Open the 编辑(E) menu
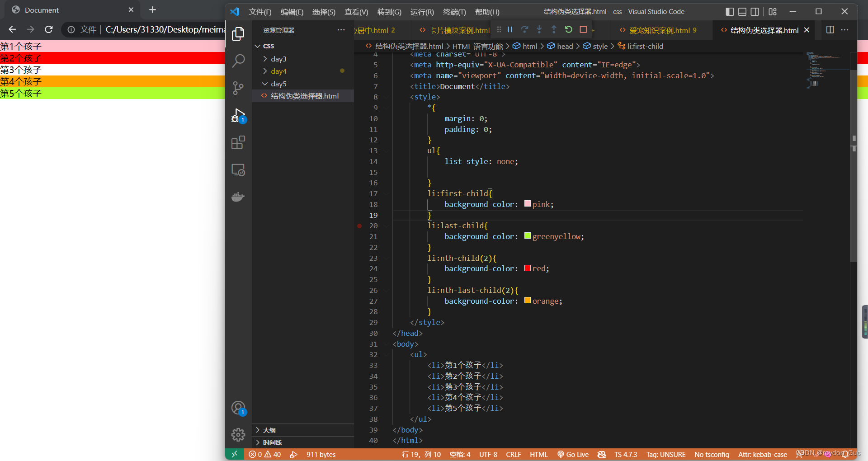Viewport: 868px width, 461px height. tap(292, 12)
